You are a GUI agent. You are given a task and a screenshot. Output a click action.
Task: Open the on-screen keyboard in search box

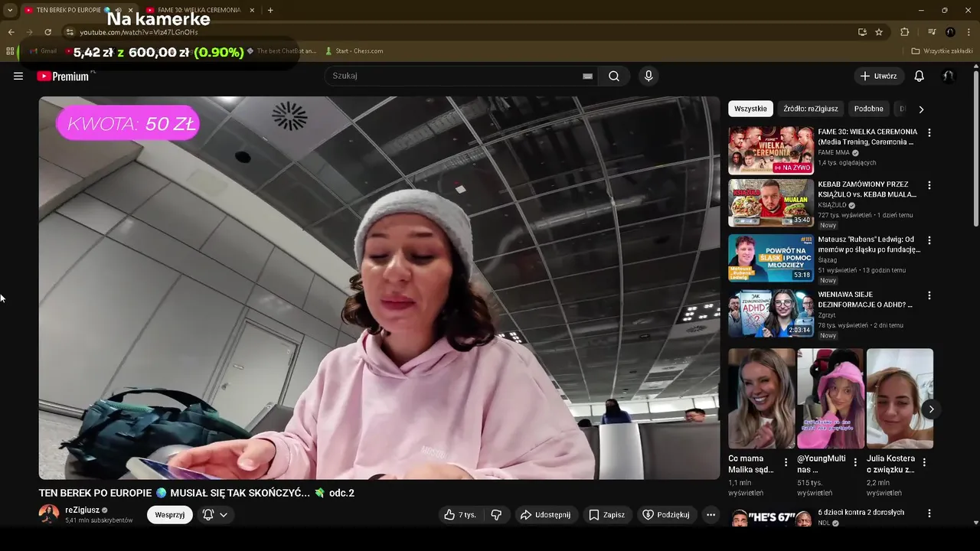587,76
